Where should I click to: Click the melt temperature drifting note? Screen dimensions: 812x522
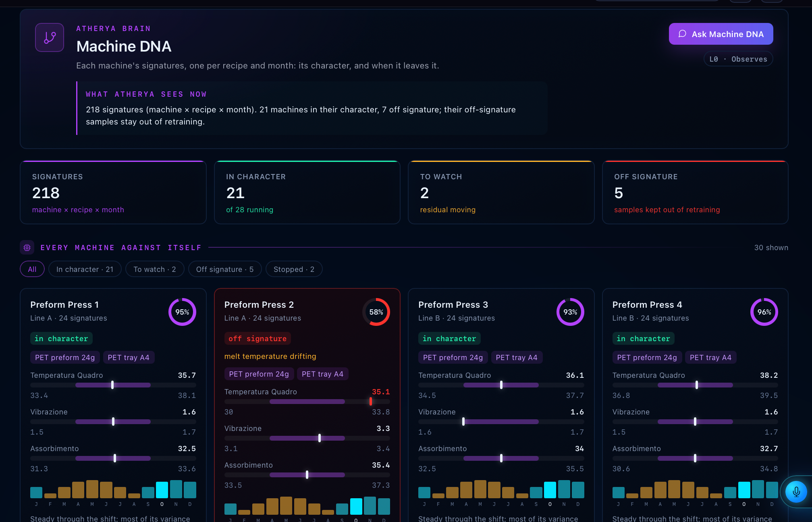(x=270, y=356)
